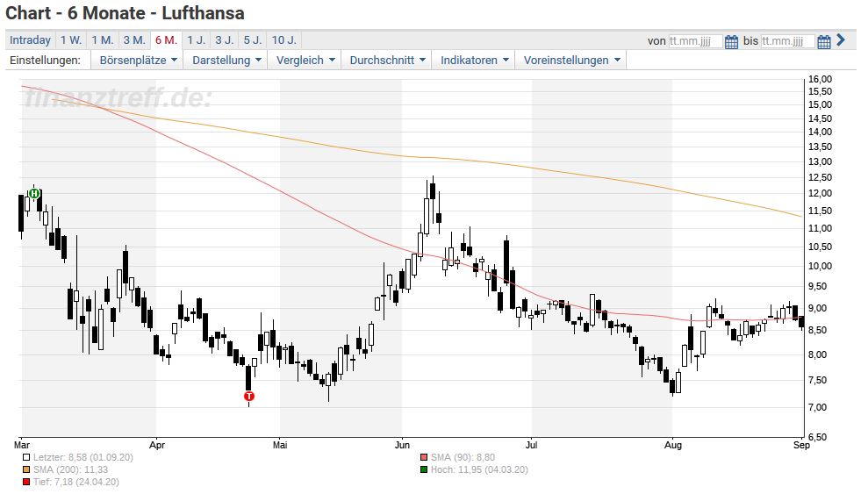Screen dimensions: 868x494
Task: Select the 10 J. time range tab
Action: [x=284, y=40]
